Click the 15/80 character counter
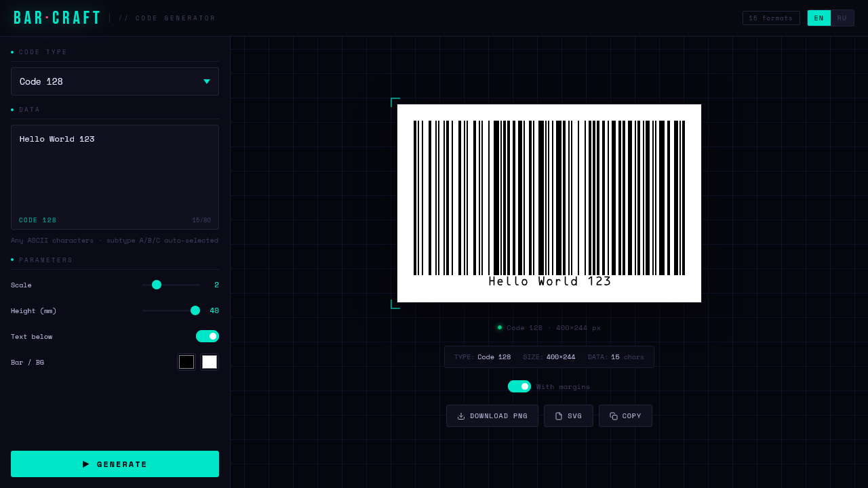 [x=201, y=220]
